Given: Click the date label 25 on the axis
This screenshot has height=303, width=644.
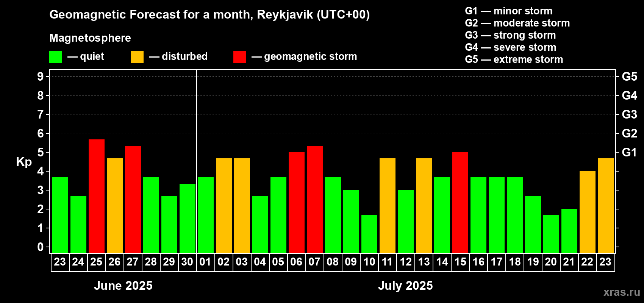Looking at the screenshot, I should tap(96, 262).
